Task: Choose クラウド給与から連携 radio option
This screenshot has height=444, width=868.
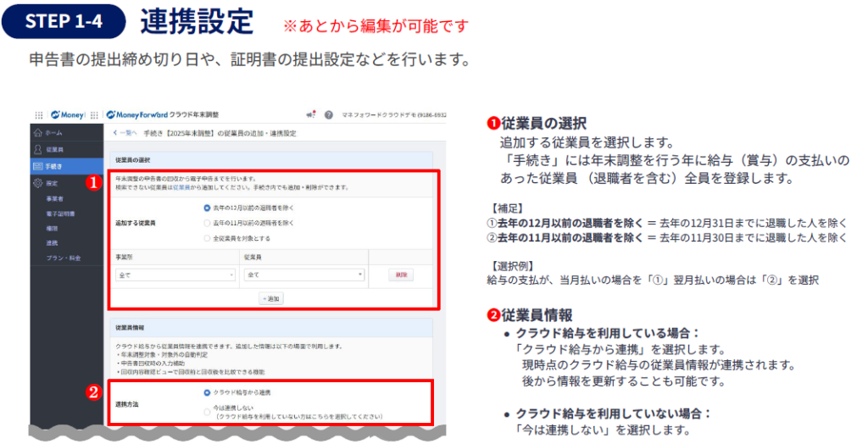Action: point(208,393)
